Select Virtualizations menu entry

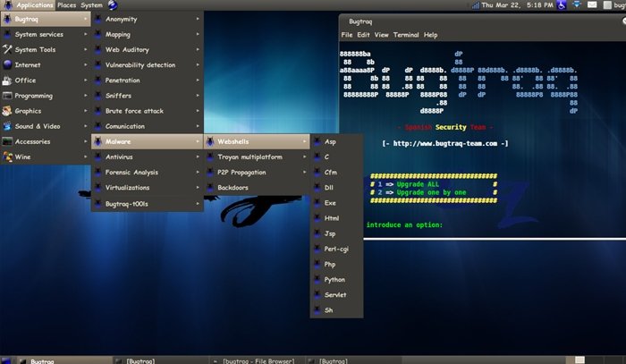(148, 187)
